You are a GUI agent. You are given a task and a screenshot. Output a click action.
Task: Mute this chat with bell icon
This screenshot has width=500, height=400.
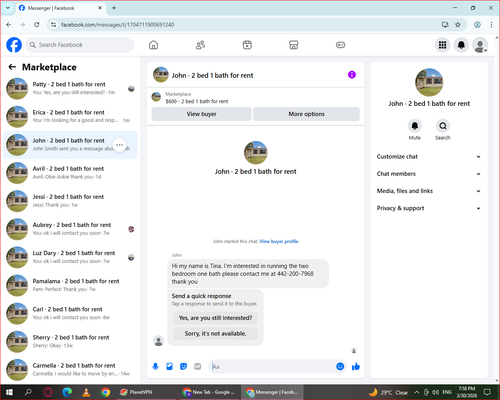click(415, 126)
